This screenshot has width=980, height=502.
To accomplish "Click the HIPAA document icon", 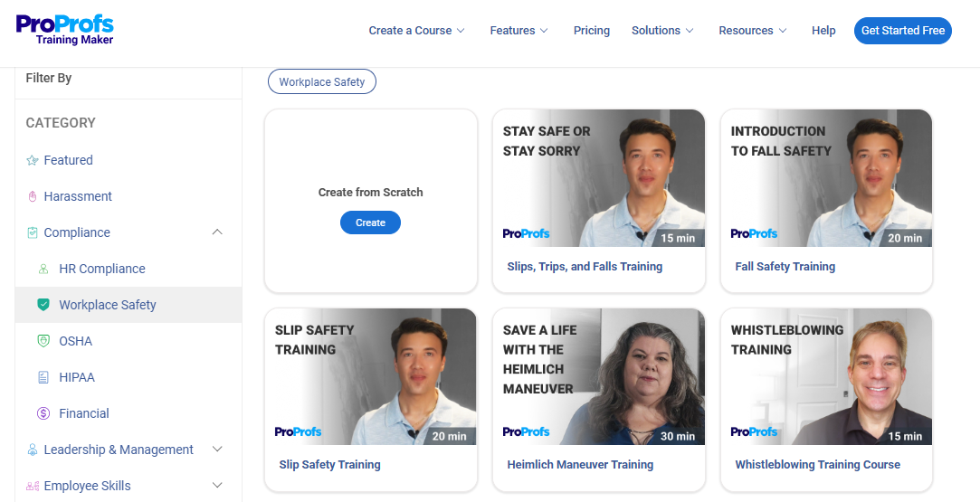I will pyautogui.click(x=43, y=377).
